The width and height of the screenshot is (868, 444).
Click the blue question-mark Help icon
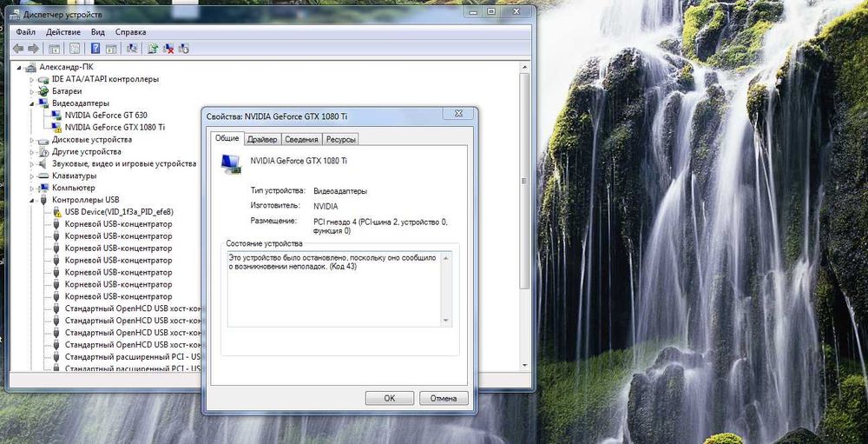pos(95,49)
